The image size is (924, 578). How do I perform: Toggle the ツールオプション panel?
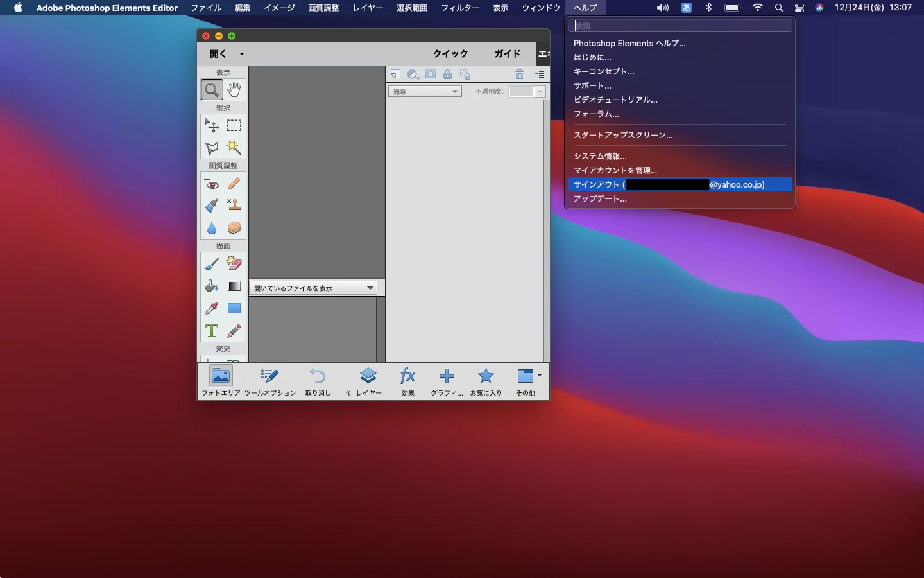[x=270, y=382]
